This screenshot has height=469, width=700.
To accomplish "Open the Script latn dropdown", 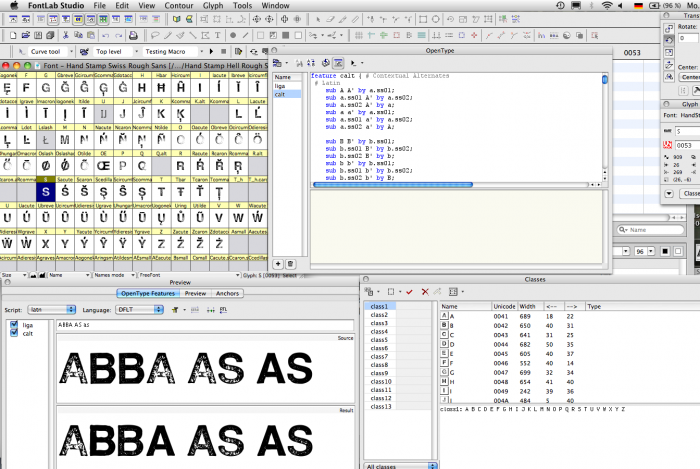I will (x=52, y=309).
